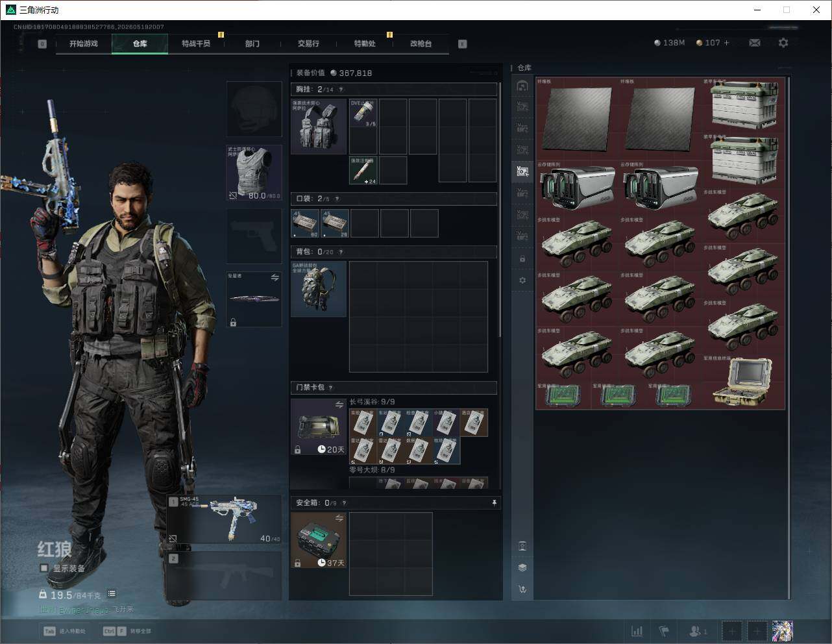Click the help icon next to 安全箱
Viewport: 832px width, 644px height.
click(x=344, y=503)
